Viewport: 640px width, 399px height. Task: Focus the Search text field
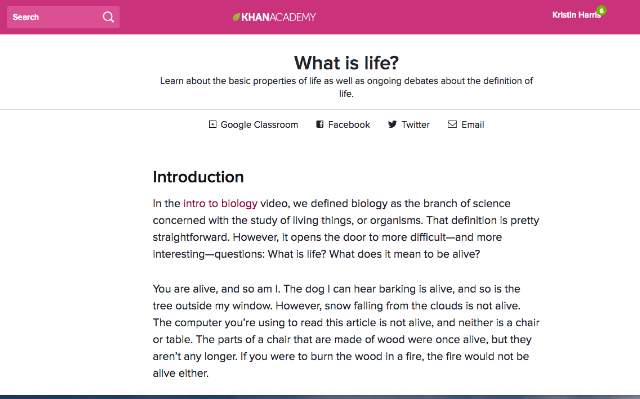coord(63,17)
